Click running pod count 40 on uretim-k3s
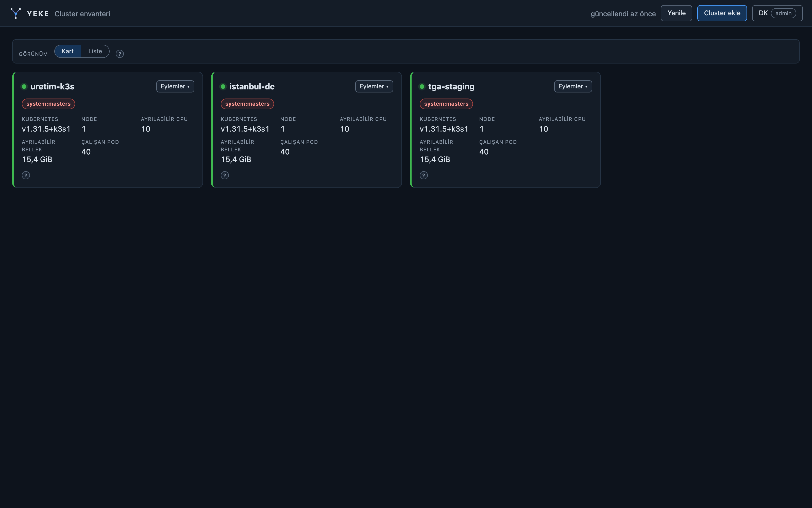The image size is (812, 508). pos(86,152)
